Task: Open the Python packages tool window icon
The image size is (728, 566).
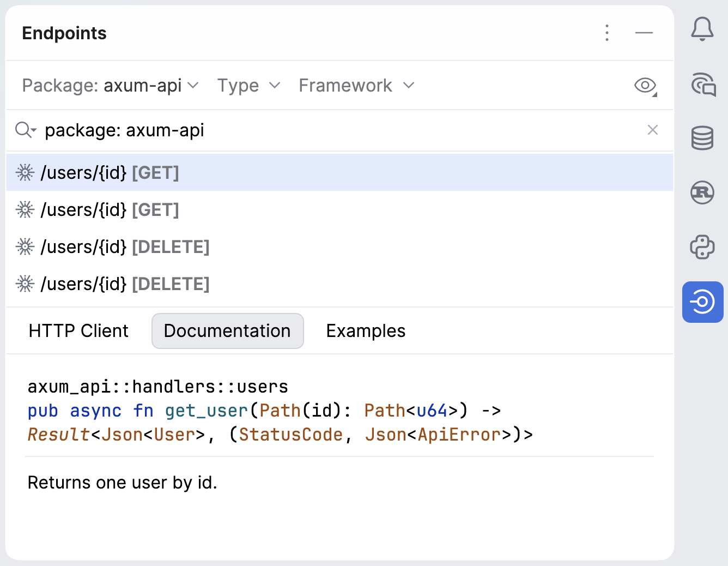Action: coord(702,247)
